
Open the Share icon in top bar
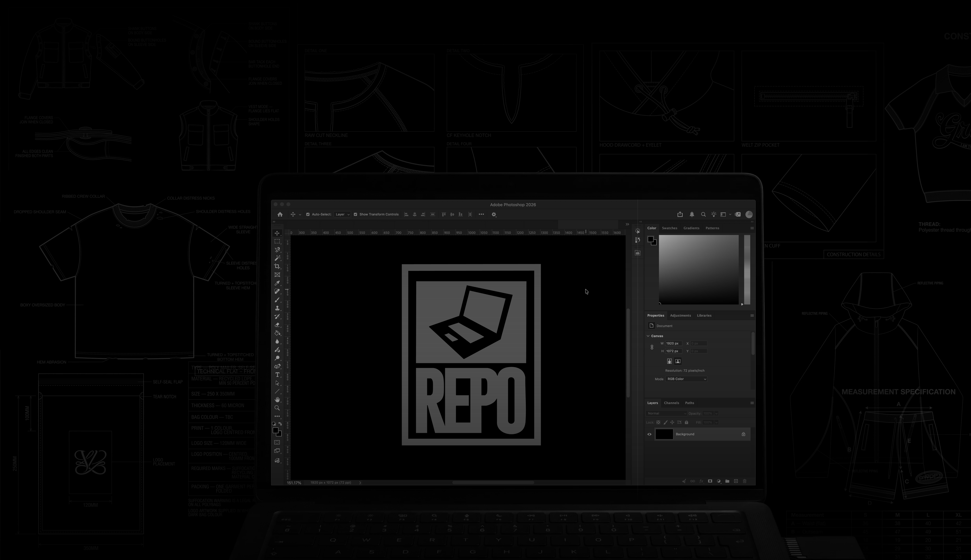click(680, 215)
